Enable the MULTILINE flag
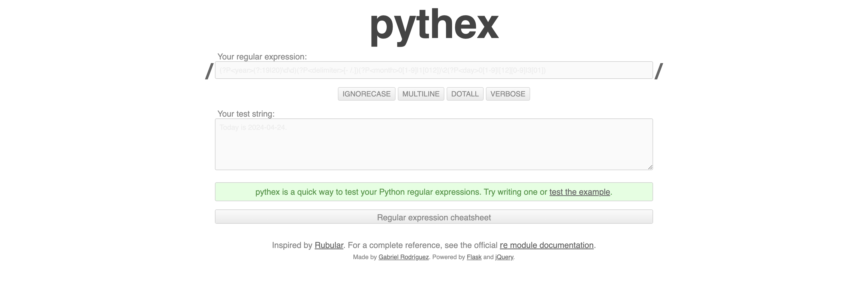 pos(421,94)
